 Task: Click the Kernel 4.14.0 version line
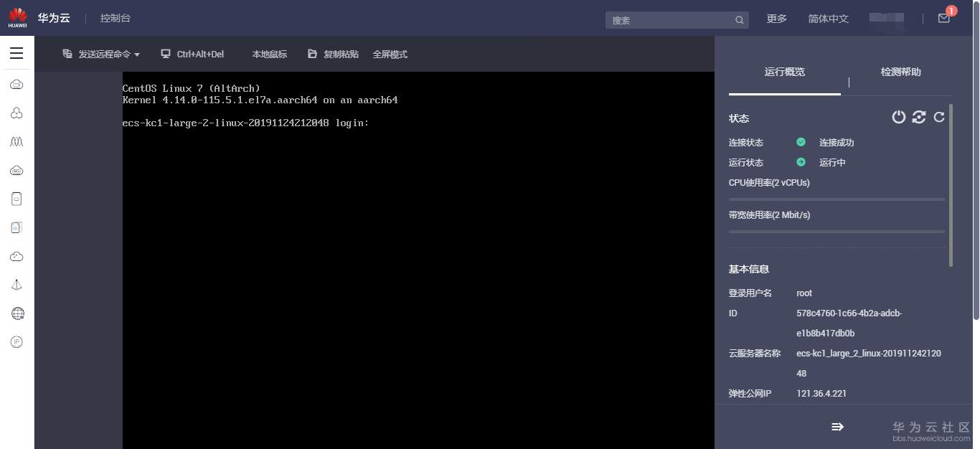click(260, 100)
